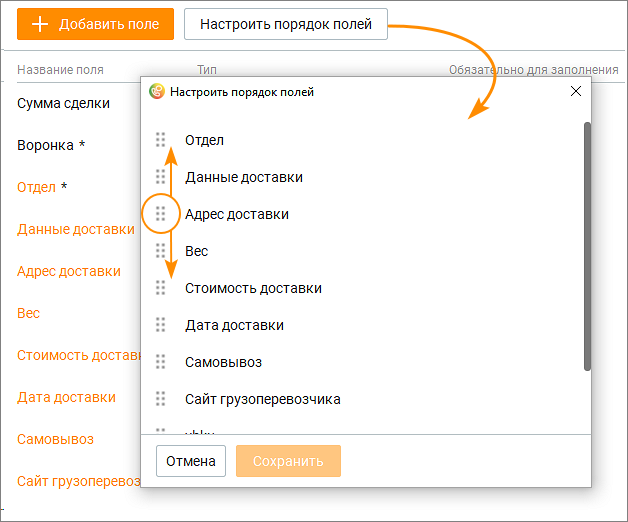Screen dimensions: 628x522
Task: Click the app logo in dialog title
Action: 157,92
